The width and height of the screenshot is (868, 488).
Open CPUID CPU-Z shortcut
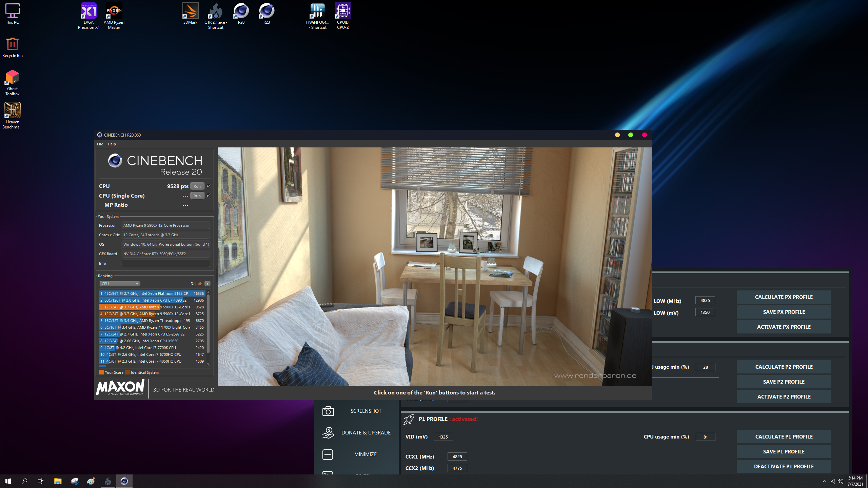point(343,16)
